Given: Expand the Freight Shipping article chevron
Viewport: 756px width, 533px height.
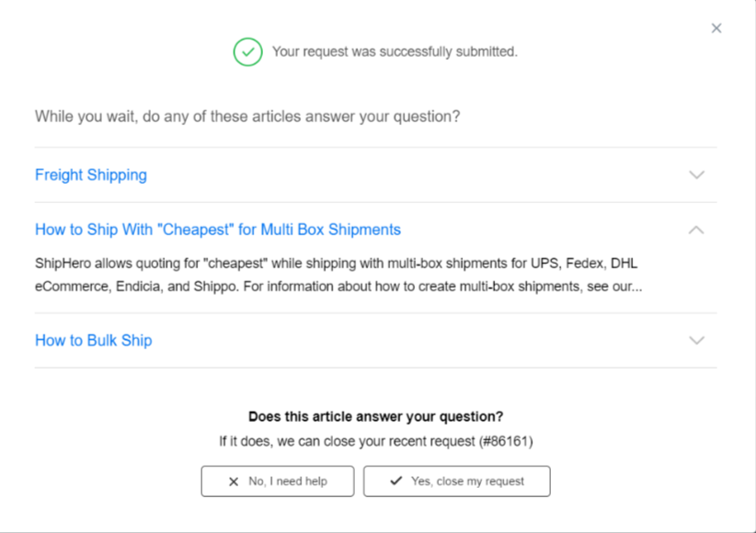Looking at the screenshot, I should tap(696, 175).
